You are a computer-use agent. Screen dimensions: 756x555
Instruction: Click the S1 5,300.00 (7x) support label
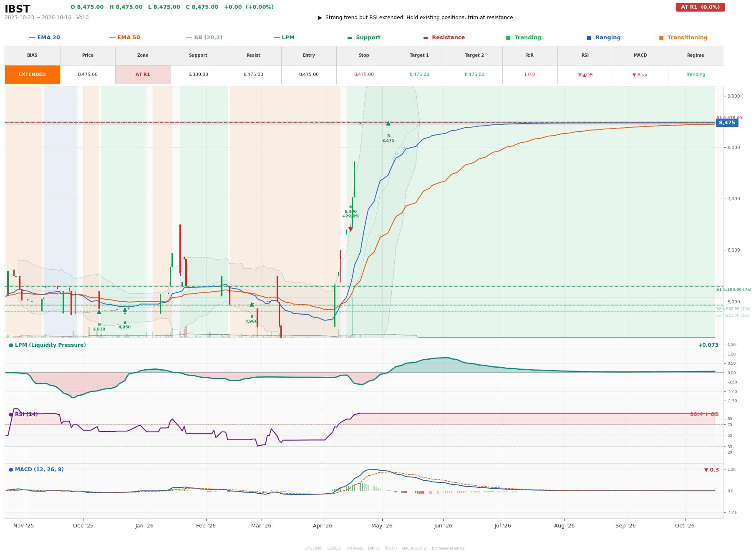(733, 290)
